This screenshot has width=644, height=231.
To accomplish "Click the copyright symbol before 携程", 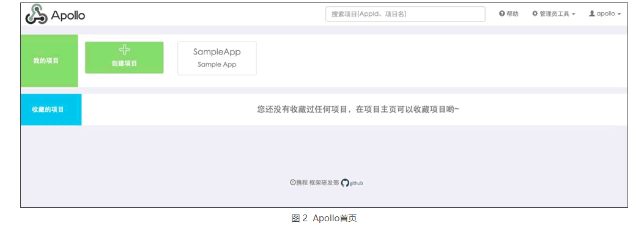I will coord(293,183).
